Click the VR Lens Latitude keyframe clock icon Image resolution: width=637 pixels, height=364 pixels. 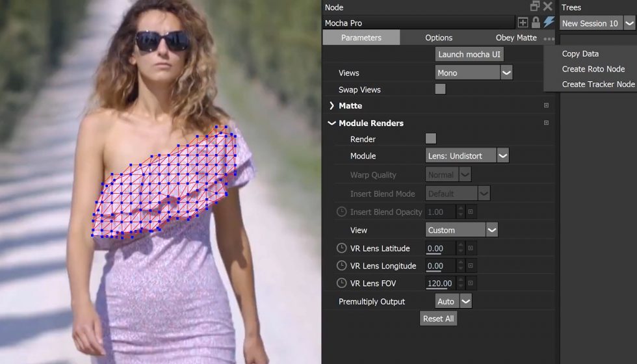341,248
